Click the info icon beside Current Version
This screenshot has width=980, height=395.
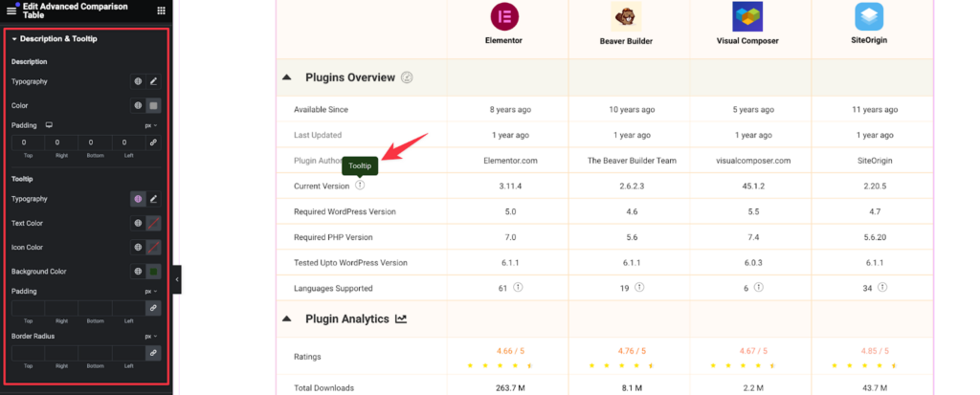point(360,185)
